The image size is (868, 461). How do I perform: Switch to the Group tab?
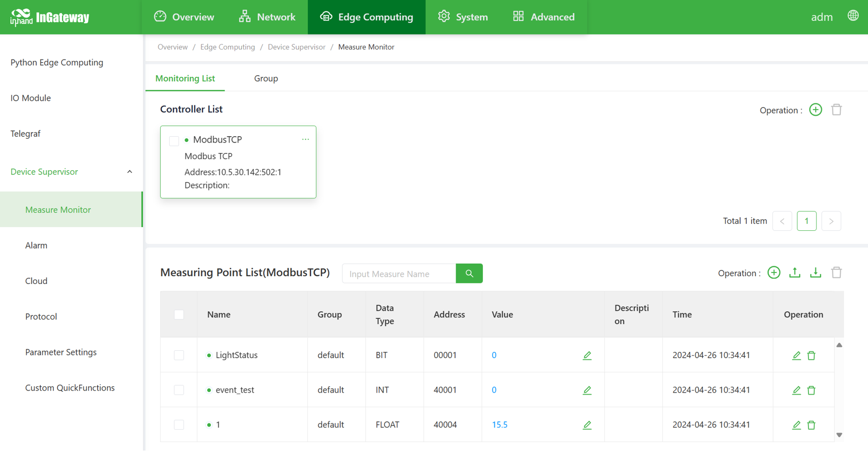coord(266,78)
